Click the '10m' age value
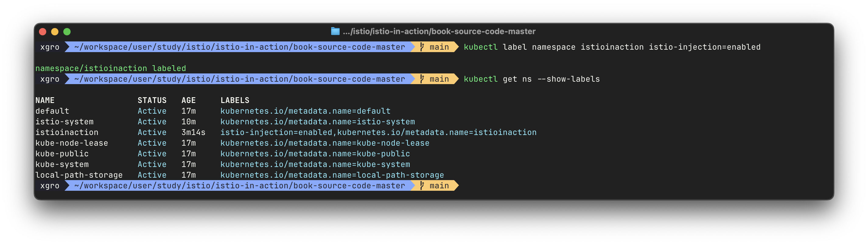 coord(188,122)
